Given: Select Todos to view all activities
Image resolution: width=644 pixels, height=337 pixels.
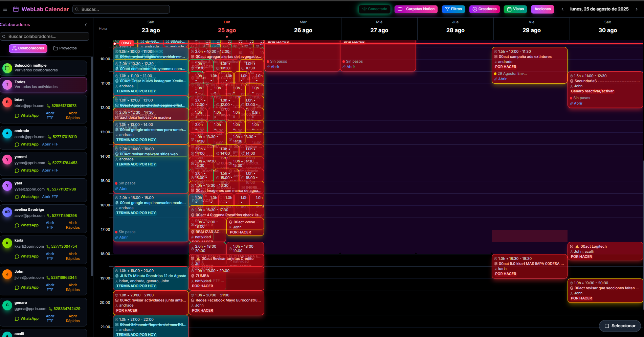Looking at the screenshot, I should point(43,85).
